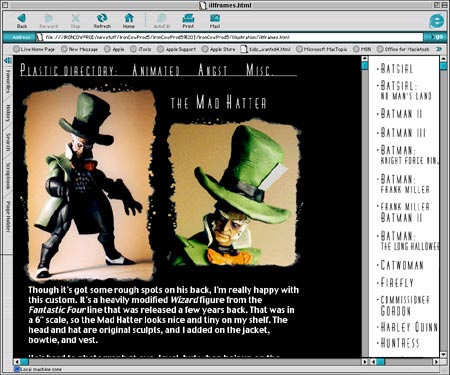Go to Home via house icon
The height and width of the screenshot is (375, 450).
coord(129,18)
